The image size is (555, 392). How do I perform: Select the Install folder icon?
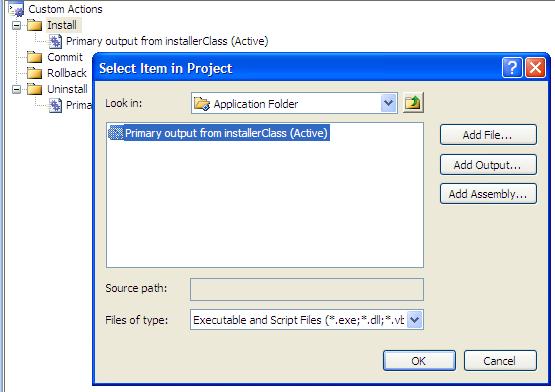(x=34, y=25)
